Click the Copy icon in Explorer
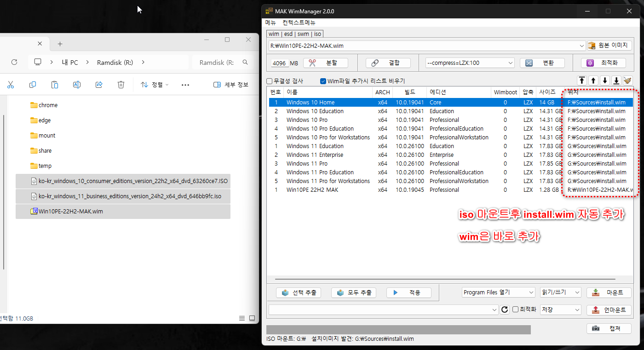The width and height of the screenshot is (644, 350). coord(33,85)
